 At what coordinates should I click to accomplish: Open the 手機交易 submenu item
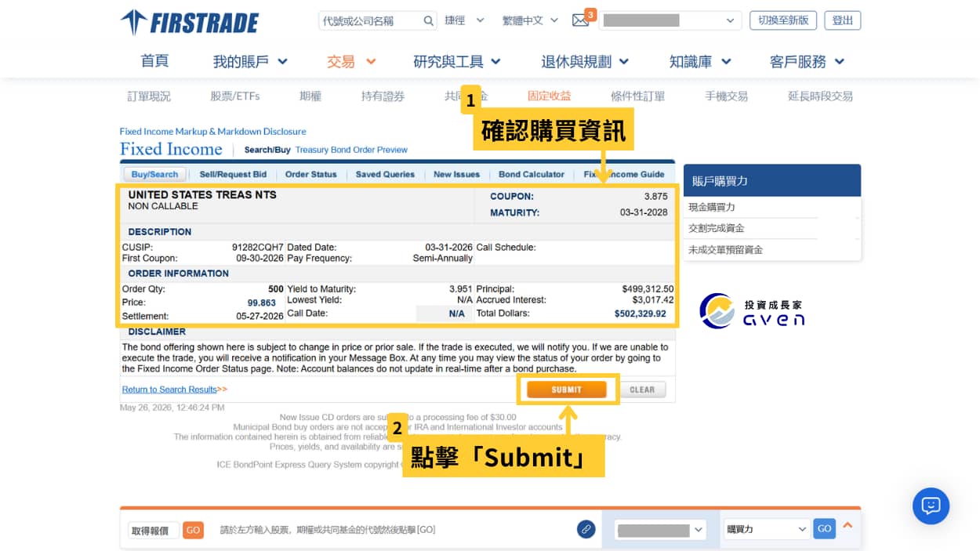coord(726,96)
